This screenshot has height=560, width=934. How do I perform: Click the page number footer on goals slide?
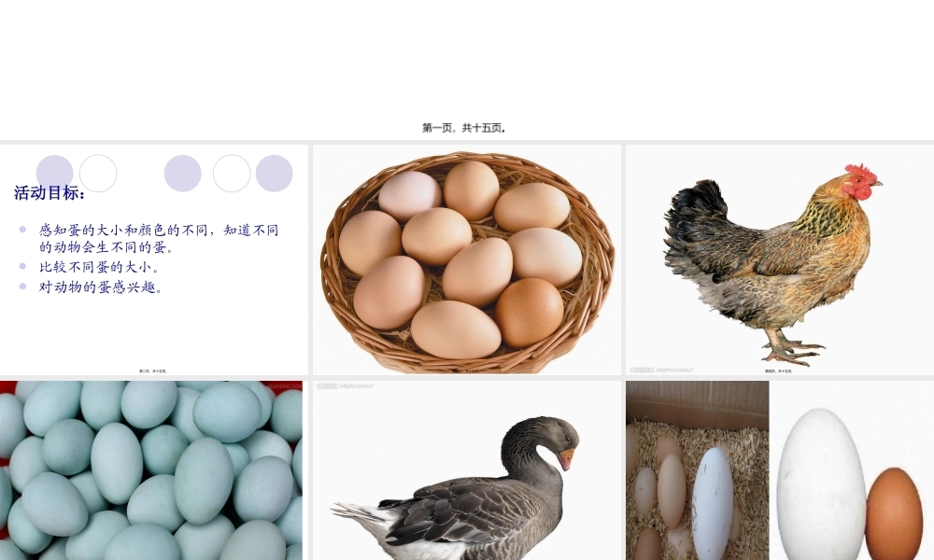153,371
